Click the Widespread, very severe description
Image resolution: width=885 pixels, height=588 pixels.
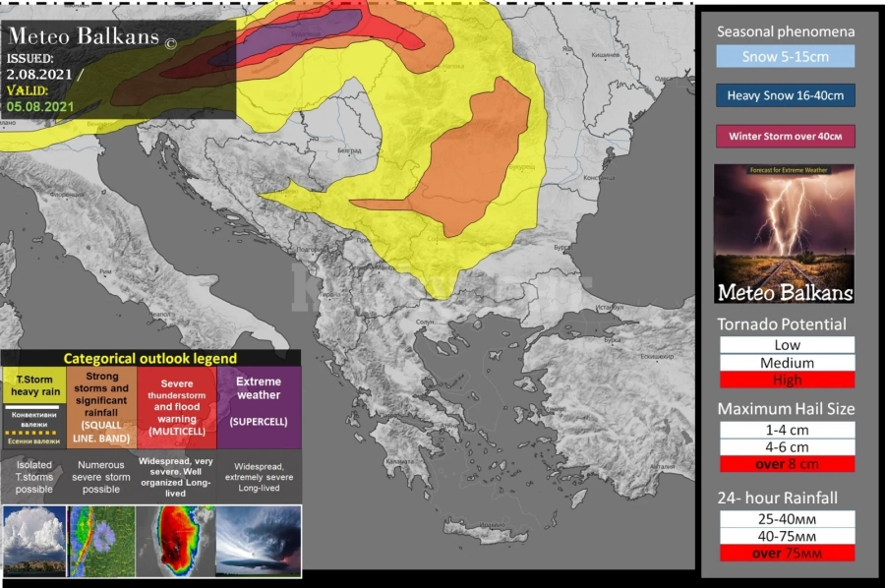[176, 477]
